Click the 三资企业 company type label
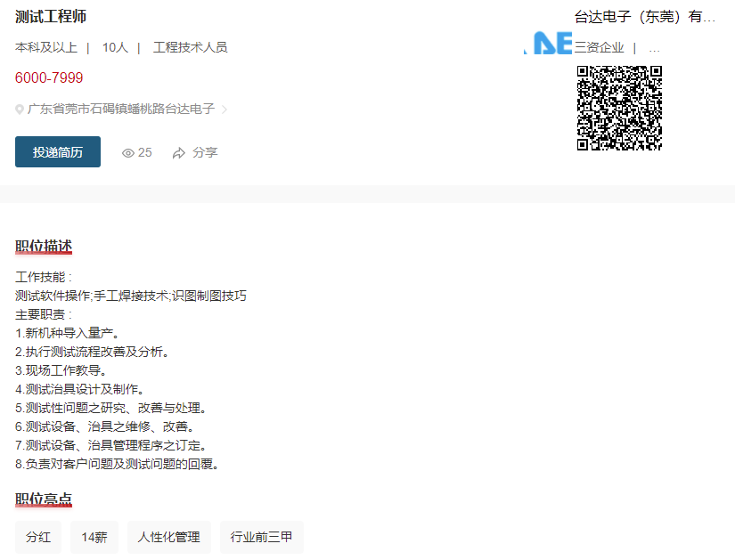Viewport: 735px width, 560px height. pyautogui.click(x=599, y=47)
